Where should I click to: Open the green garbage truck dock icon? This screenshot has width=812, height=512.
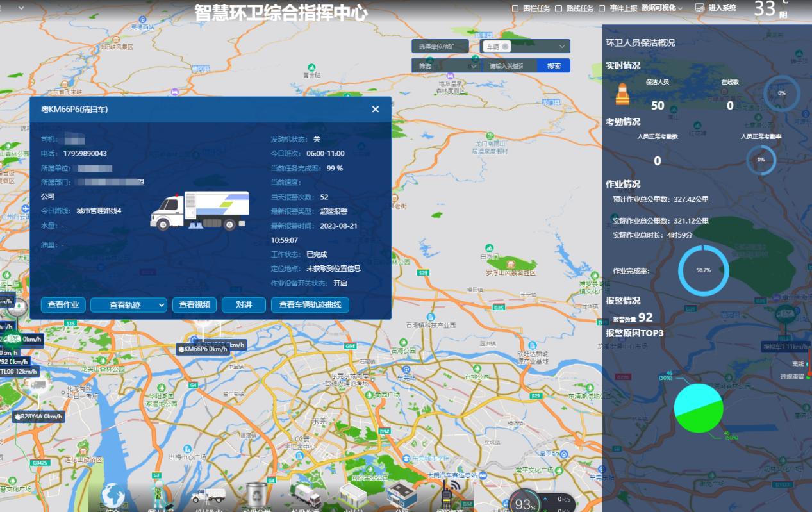point(306,495)
